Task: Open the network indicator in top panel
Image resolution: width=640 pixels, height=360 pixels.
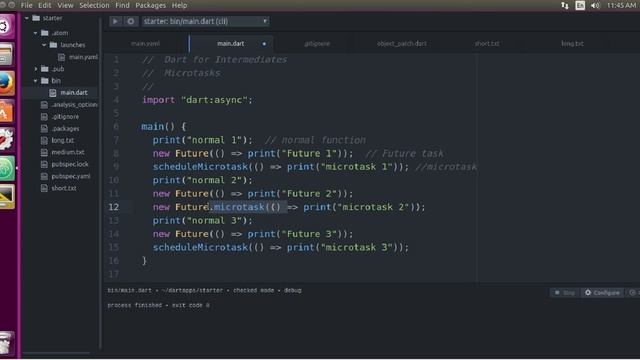Action: (565, 5)
